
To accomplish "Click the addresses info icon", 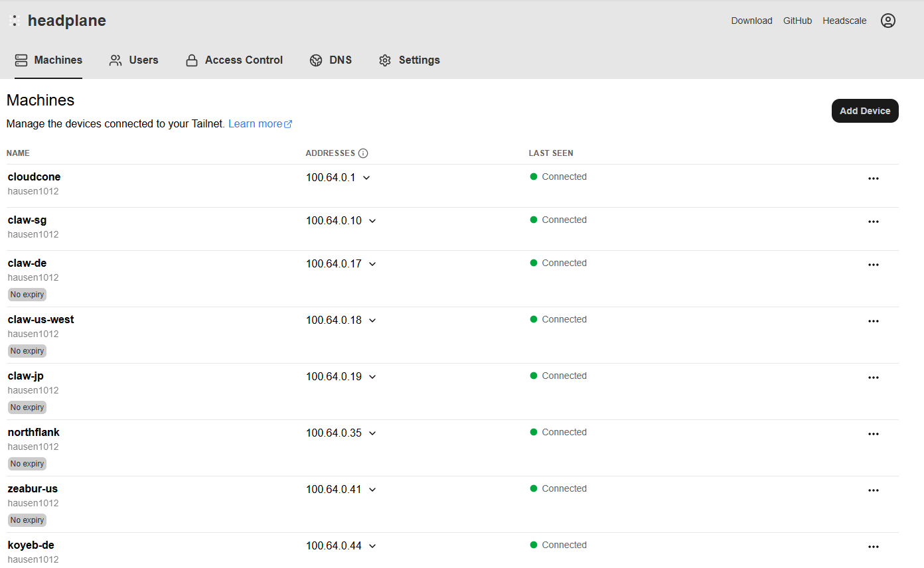I will click(363, 153).
